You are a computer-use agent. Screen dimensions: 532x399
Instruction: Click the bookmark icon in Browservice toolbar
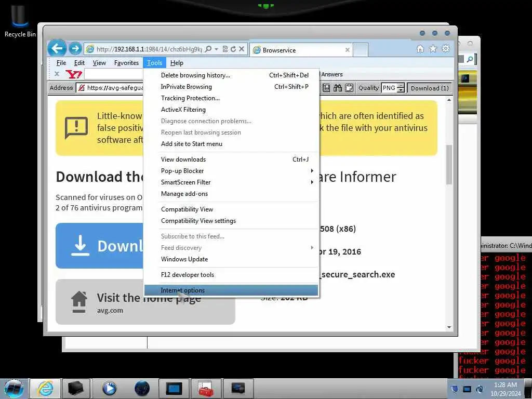(x=326, y=88)
